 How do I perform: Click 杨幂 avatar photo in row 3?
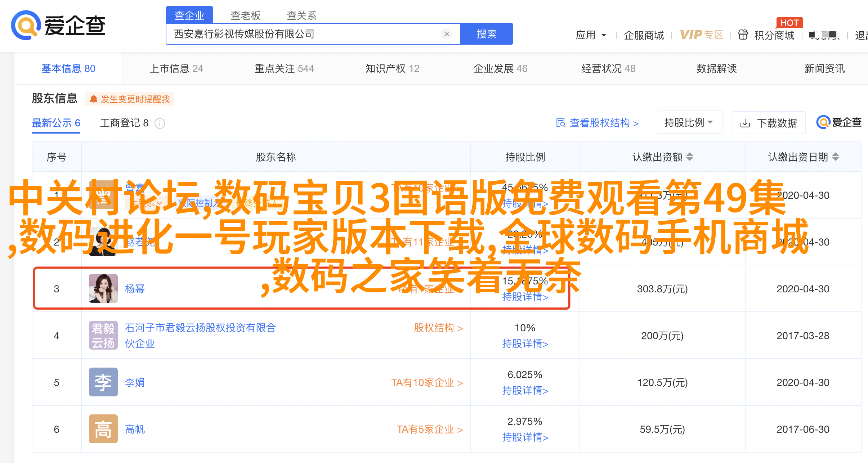pyautogui.click(x=103, y=288)
